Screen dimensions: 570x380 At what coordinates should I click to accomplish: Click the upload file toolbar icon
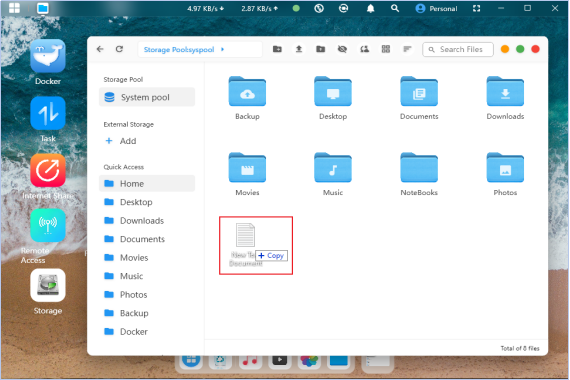point(299,49)
